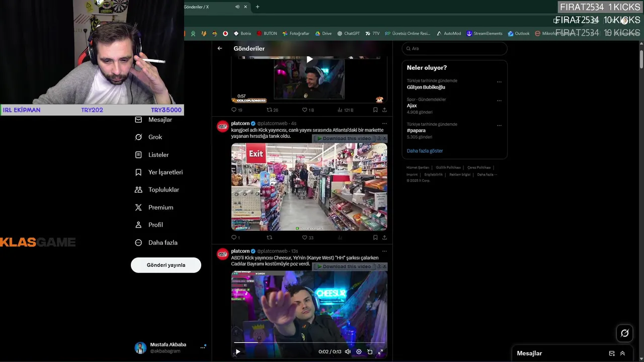Like the post with 1 B likes
Image resolution: width=644 pixels, height=362 pixels.
click(x=307, y=110)
